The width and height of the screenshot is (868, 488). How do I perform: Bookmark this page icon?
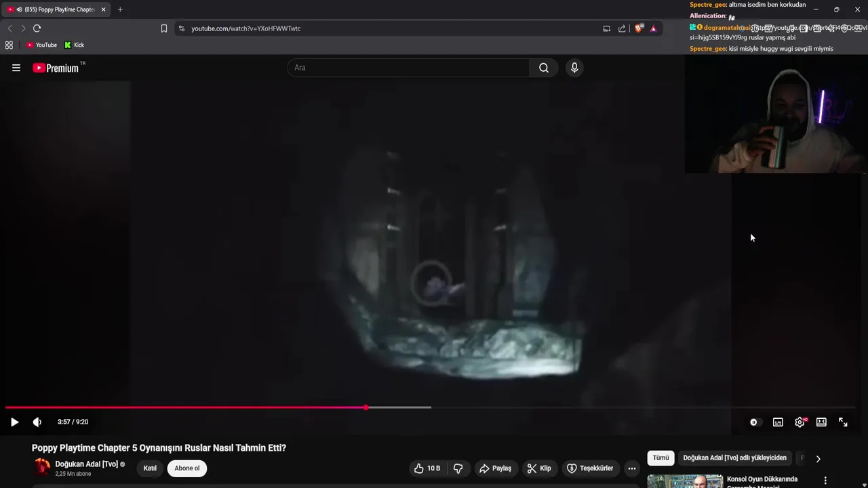coord(164,28)
